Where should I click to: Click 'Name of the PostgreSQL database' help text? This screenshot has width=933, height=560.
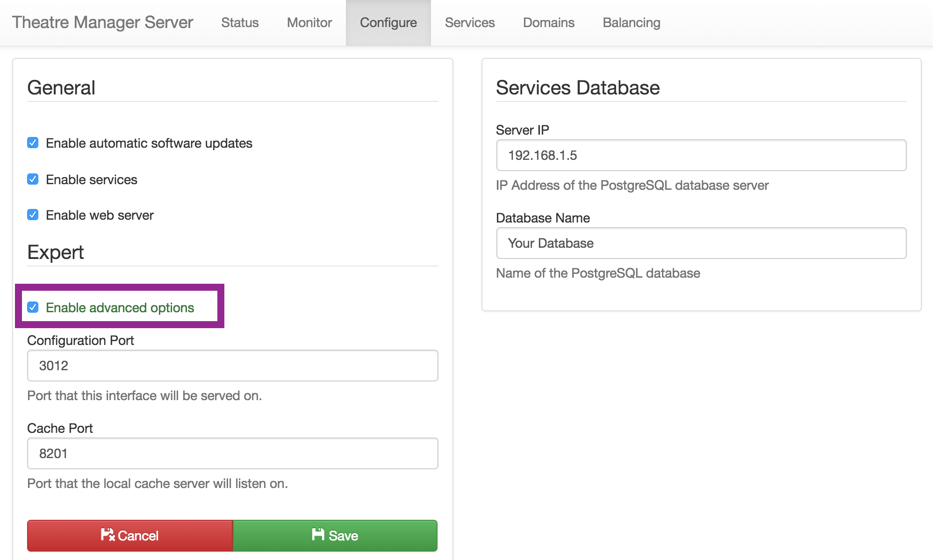coord(598,273)
